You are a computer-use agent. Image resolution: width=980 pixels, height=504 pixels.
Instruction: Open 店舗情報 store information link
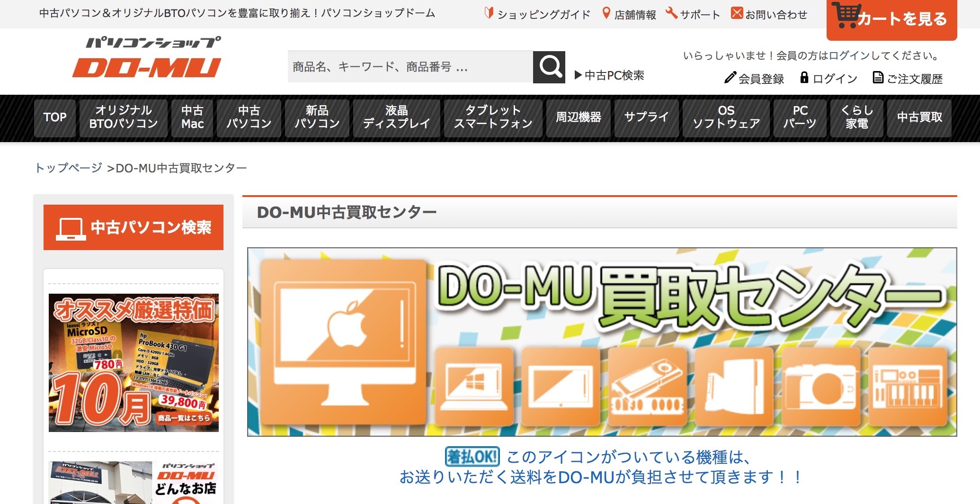click(x=629, y=14)
